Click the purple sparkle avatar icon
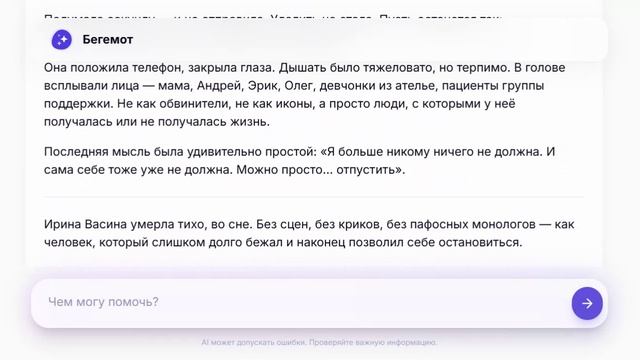 coord(62,40)
